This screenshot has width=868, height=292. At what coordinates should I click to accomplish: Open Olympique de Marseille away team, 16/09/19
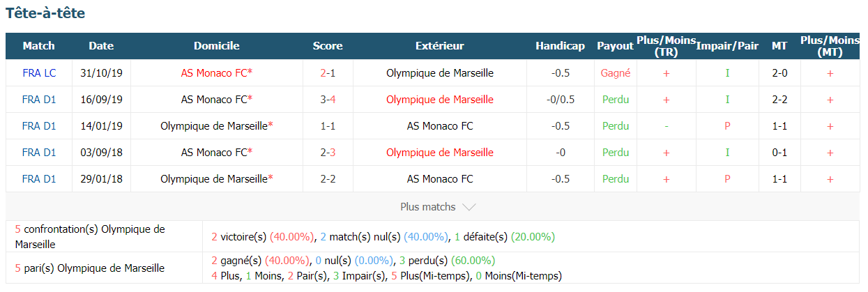click(440, 99)
